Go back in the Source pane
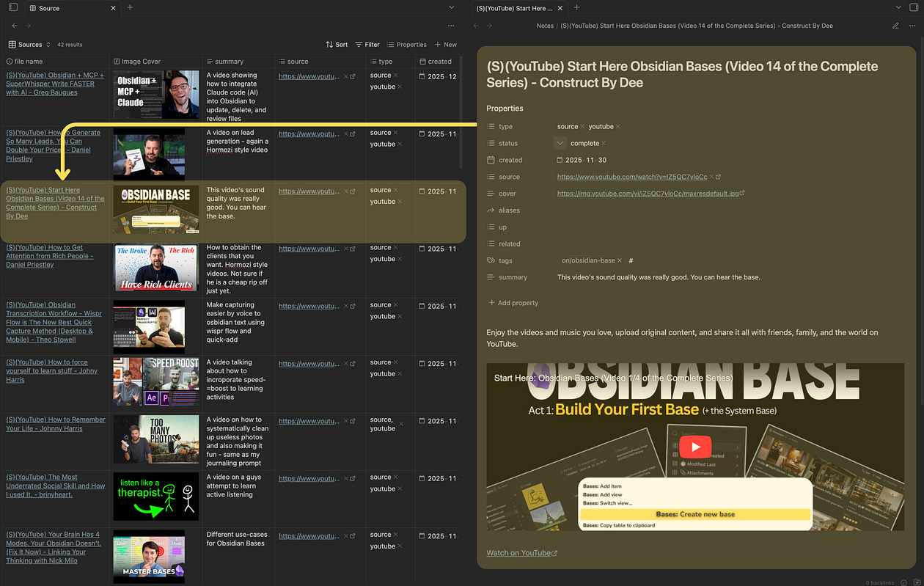Viewport: 924px width, 586px height. pos(13,26)
